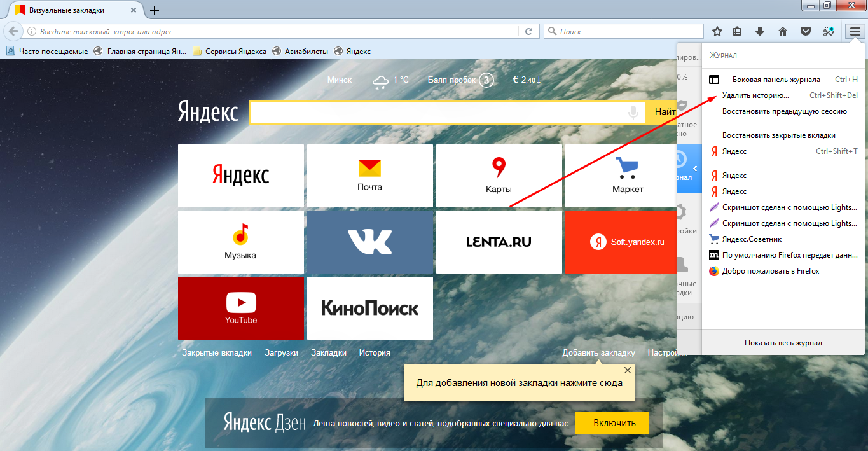Expand the Часто посещаемые bookmarks folder
The width and height of the screenshot is (868, 451).
(48, 52)
